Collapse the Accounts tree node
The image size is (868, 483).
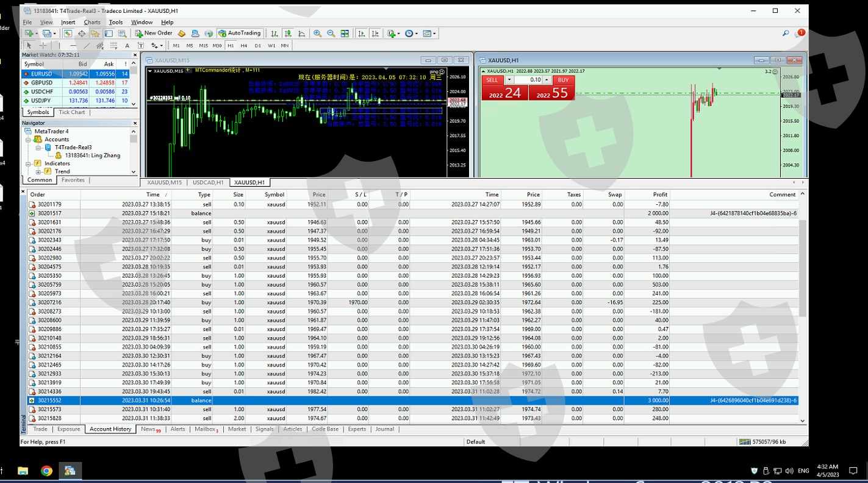pos(28,140)
